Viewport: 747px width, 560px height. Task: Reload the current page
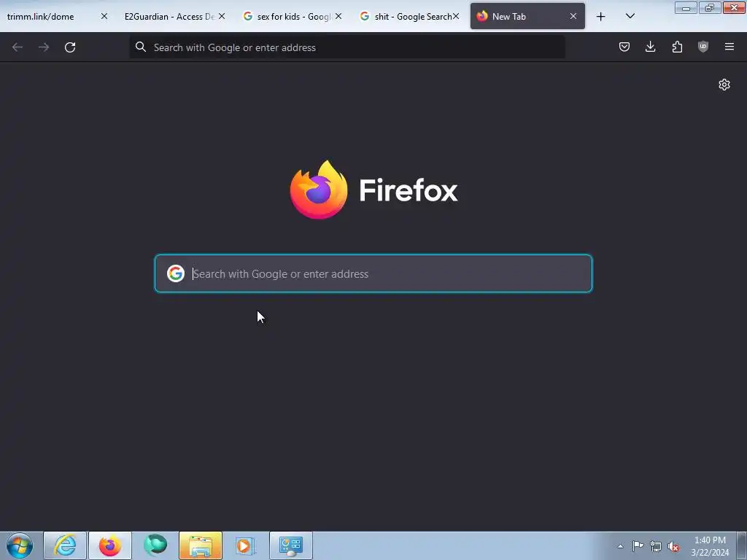(x=70, y=47)
